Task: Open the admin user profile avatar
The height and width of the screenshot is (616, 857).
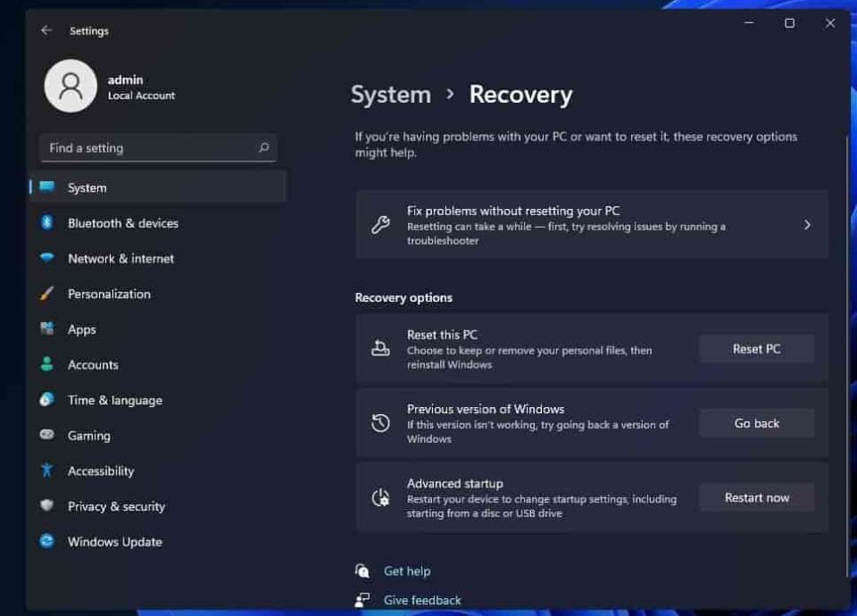Action: [x=71, y=87]
